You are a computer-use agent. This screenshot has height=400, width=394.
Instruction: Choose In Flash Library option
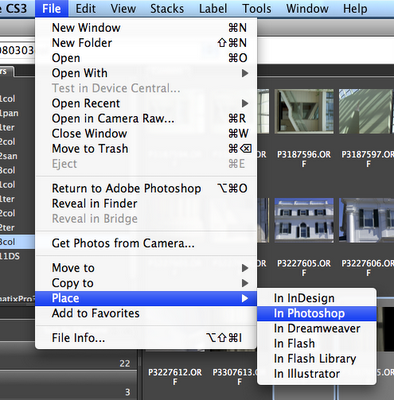pos(317,359)
